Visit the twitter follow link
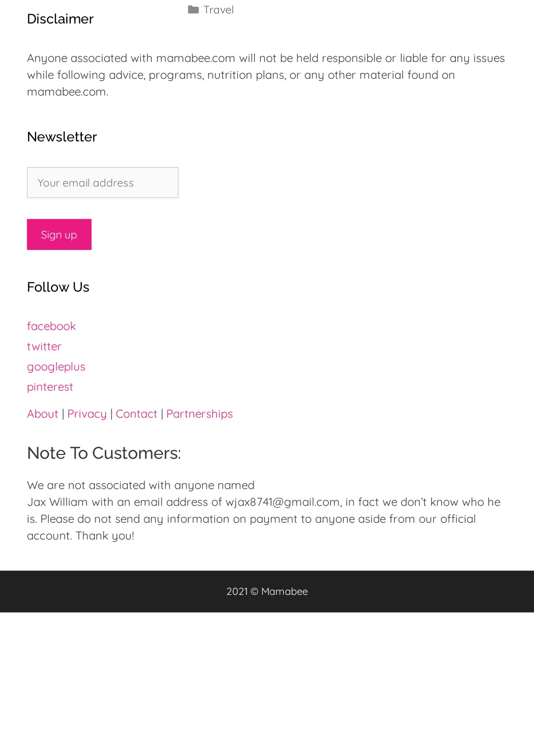 coord(44,346)
